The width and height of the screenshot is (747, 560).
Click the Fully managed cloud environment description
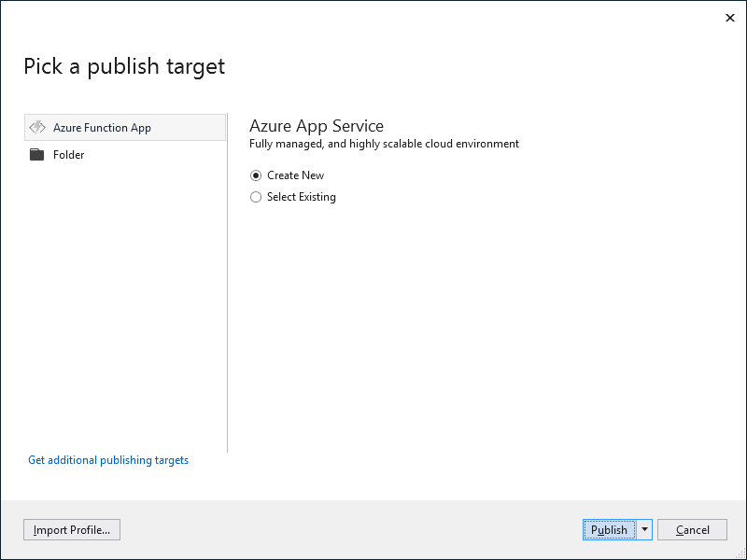click(384, 144)
